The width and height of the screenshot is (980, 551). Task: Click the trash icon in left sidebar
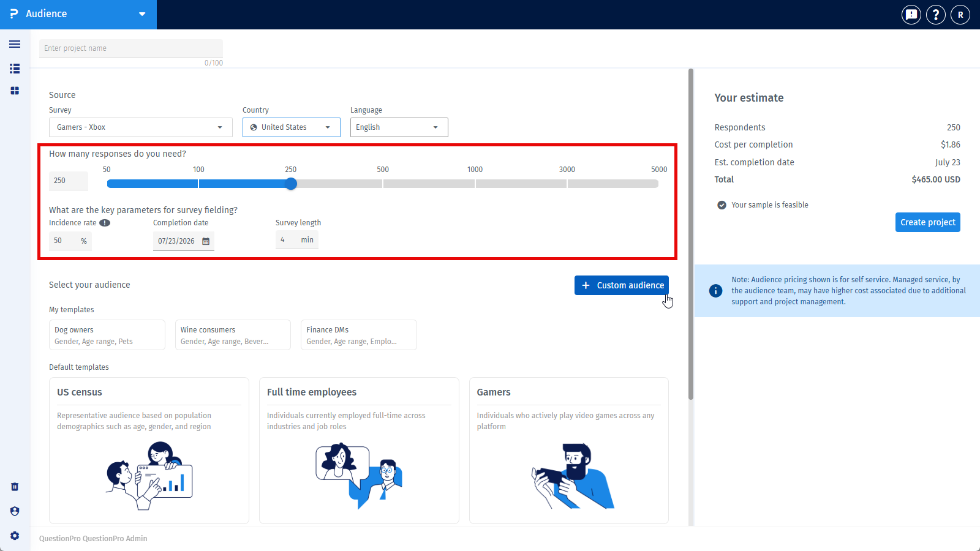point(15,487)
